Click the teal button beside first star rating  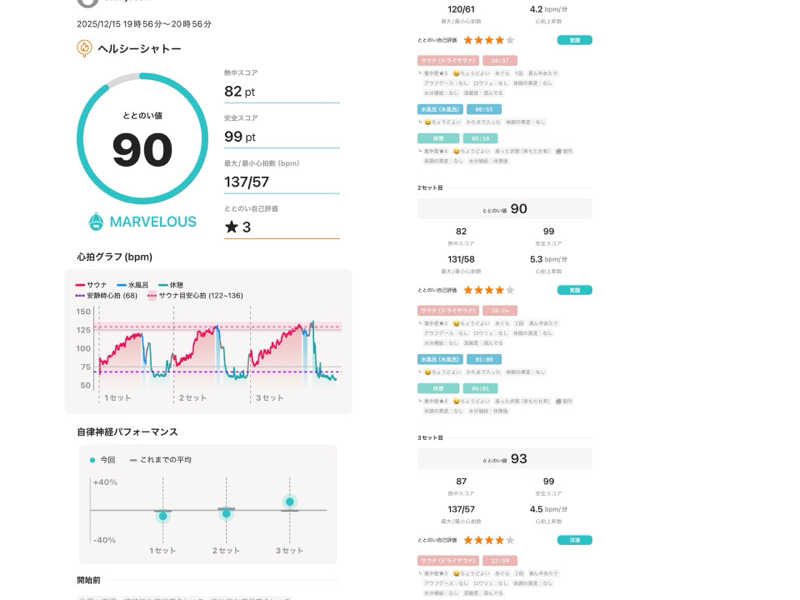coord(574,40)
